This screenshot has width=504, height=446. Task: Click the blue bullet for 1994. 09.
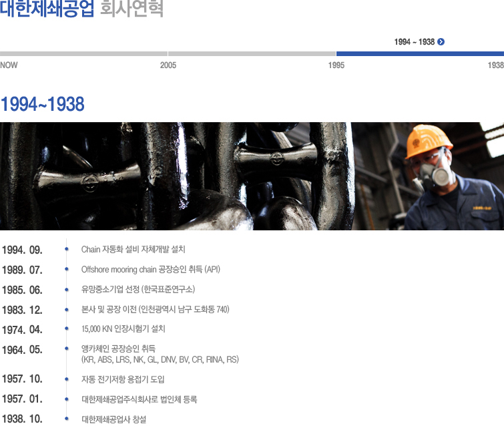67,249
